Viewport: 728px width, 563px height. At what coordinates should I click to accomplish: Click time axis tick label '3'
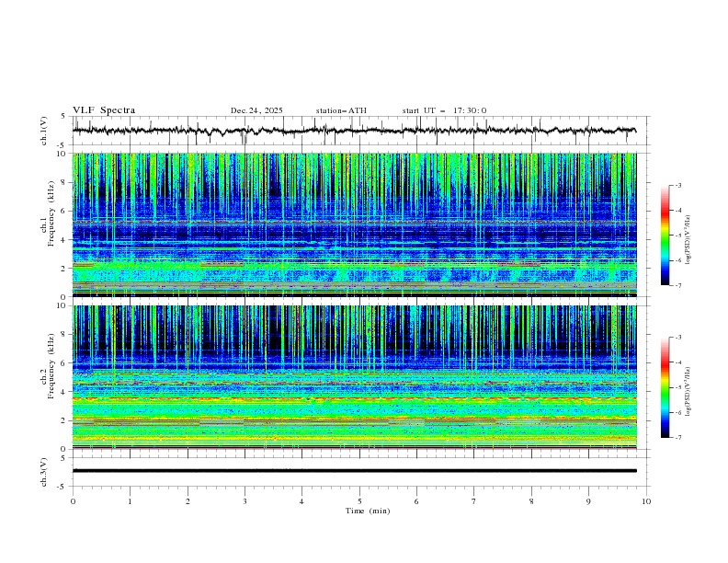[245, 501]
